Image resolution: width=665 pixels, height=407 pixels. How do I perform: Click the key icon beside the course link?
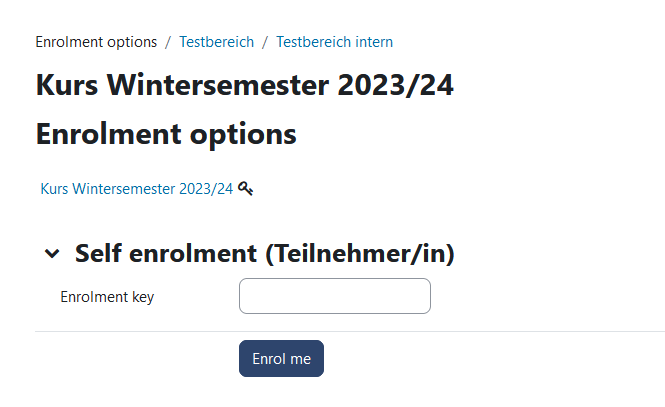click(x=246, y=188)
